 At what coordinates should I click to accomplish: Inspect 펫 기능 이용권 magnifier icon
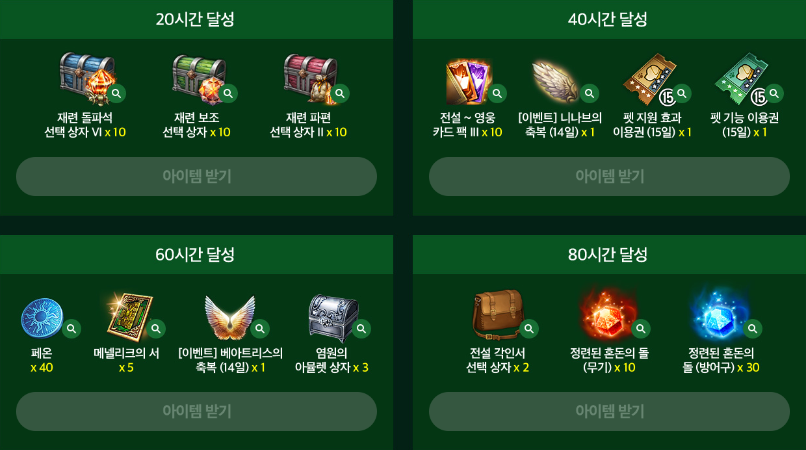pyautogui.click(x=774, y=94)
